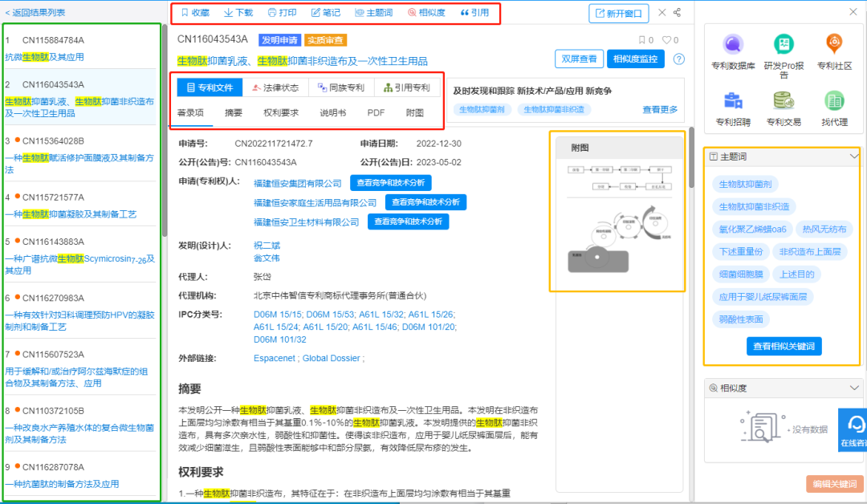This screenshot has width=867, height=504.
Task: Open 专利数据库 icon
Action: click(x=733, y=44)
